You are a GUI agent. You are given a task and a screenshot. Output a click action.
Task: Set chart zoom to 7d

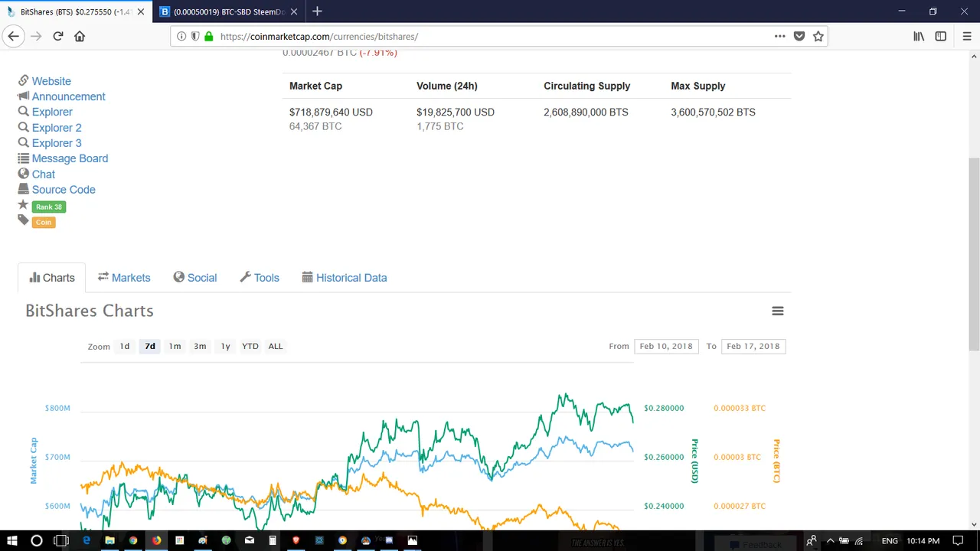pos(150,346)
